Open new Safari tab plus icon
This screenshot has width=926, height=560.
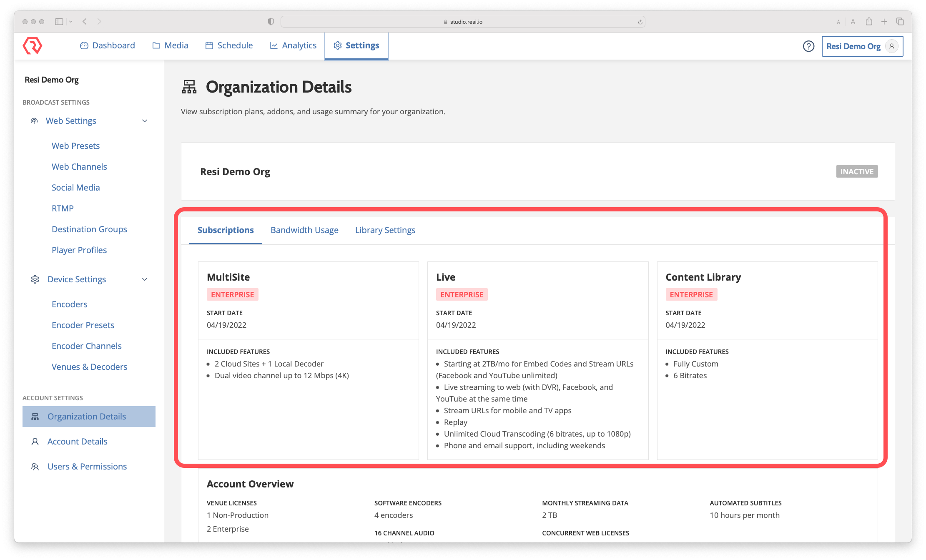click(x=884, y=22)
